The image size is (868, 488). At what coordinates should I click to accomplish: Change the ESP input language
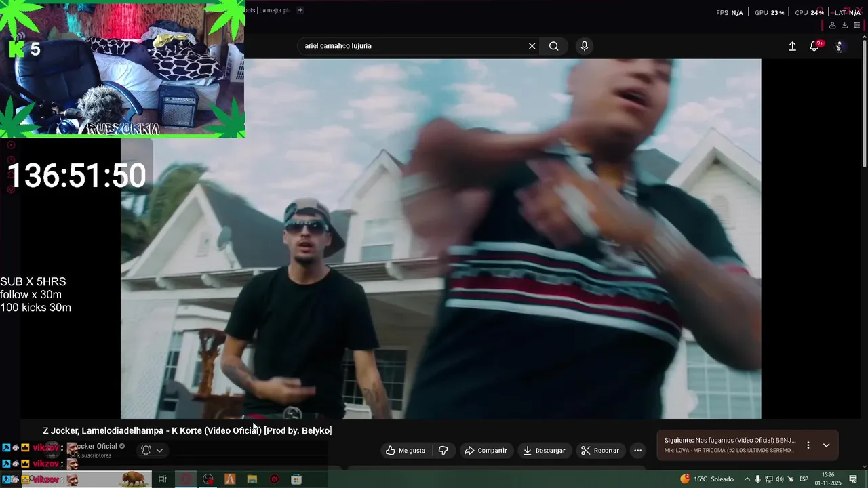[x=804, y=479]
